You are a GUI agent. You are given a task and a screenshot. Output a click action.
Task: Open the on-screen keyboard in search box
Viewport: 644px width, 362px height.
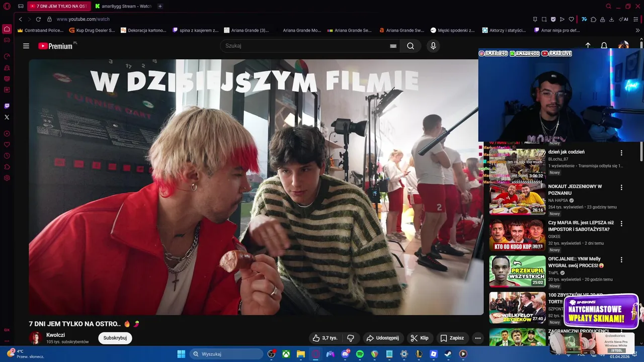coord(393,46)
